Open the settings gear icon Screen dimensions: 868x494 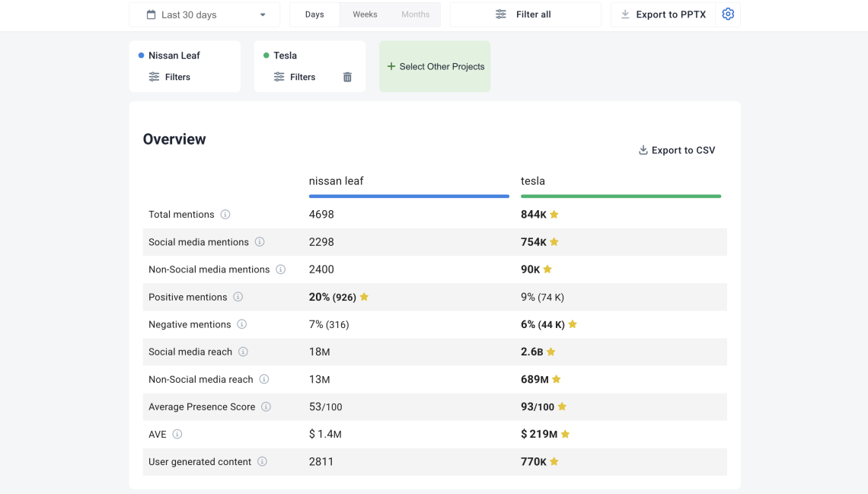click(728, 14)
